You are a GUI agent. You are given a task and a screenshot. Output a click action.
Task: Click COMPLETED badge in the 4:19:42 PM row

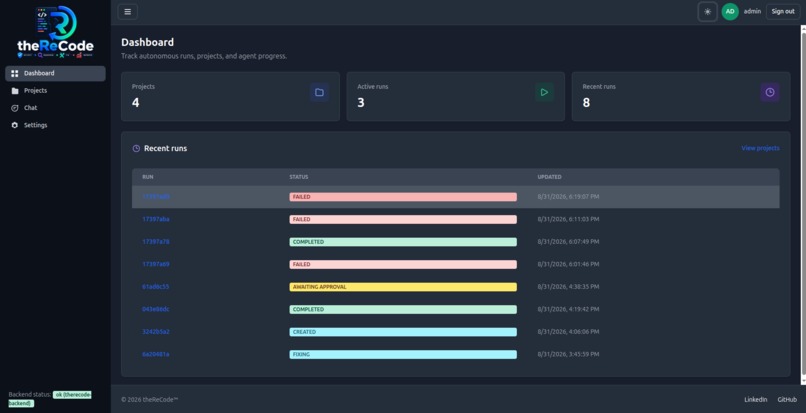(x=403, y=310)
